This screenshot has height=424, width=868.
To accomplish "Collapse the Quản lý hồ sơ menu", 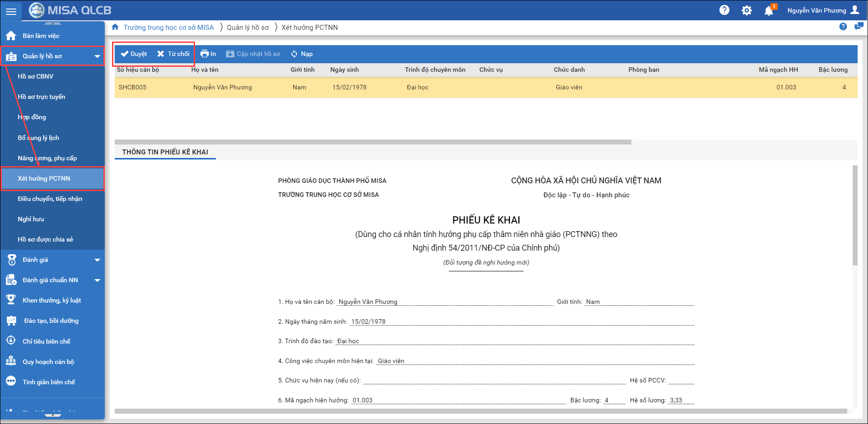I will [x=97, y=56].
